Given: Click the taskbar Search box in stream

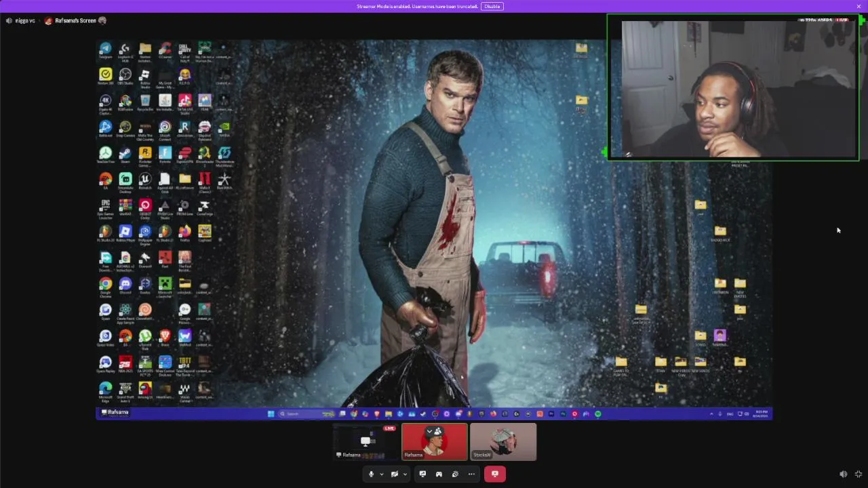Looking at the screenshot, I should point(305,413).
